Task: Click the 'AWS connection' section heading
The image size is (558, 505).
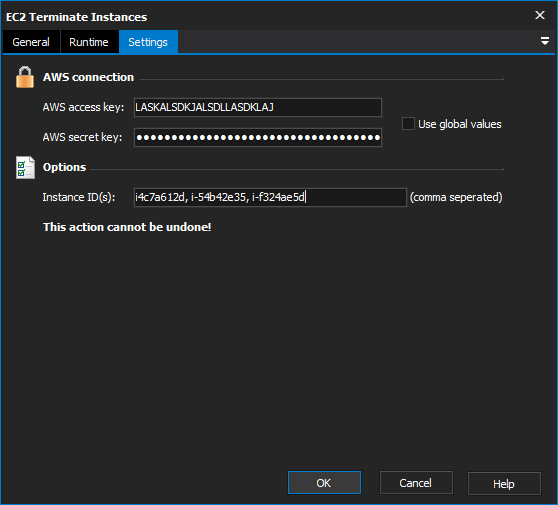Action: [88, 77]
